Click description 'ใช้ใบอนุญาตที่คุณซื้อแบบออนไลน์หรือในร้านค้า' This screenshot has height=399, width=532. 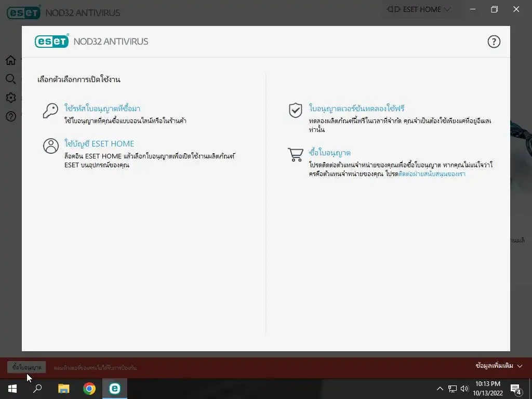[125, 121]
